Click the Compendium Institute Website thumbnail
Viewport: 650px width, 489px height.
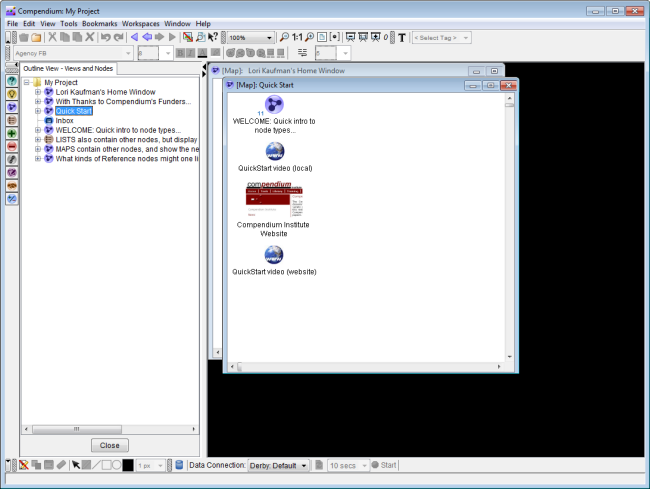click(274, 199)
